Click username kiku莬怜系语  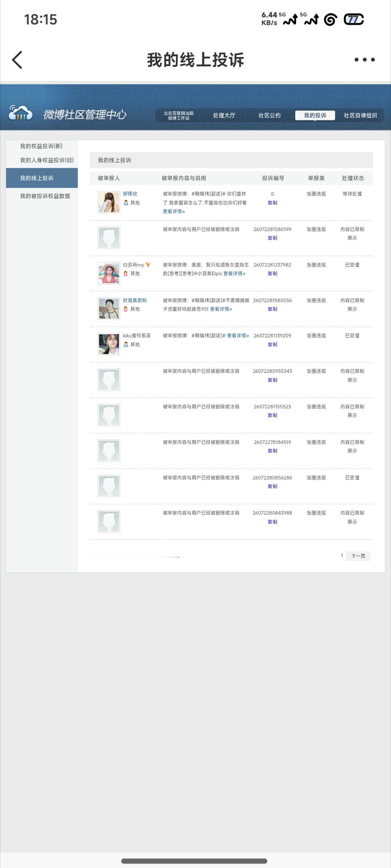click(136, 336)
